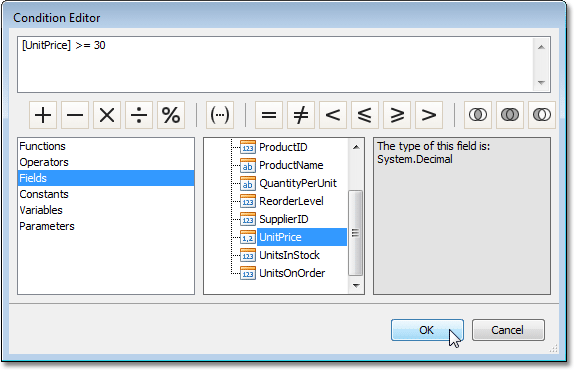Insert the plus (addition) operator

(x=43, y=115)
